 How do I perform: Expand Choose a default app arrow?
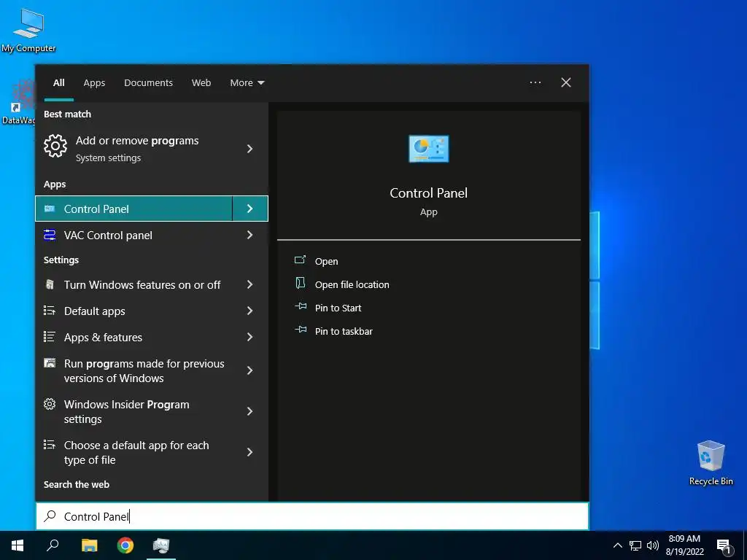click(249, 452)
